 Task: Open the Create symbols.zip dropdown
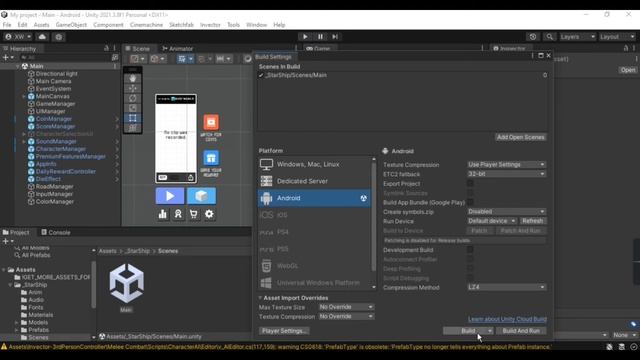pos(506,212)
